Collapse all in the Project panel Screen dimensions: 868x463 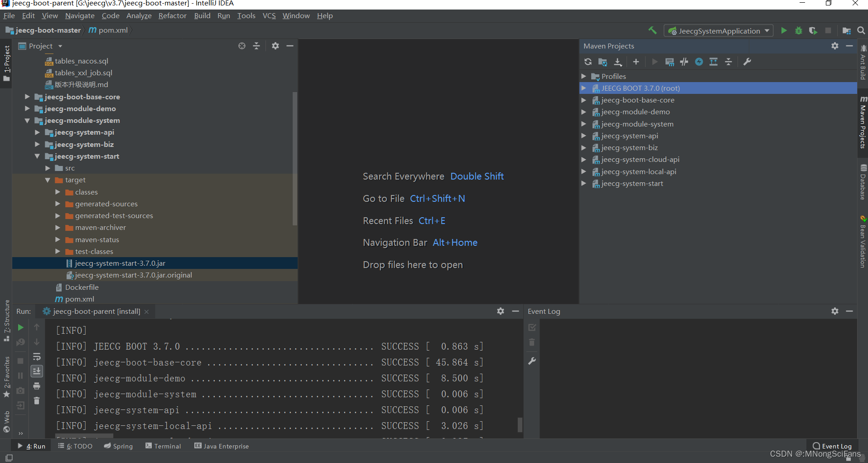[256, 46]
